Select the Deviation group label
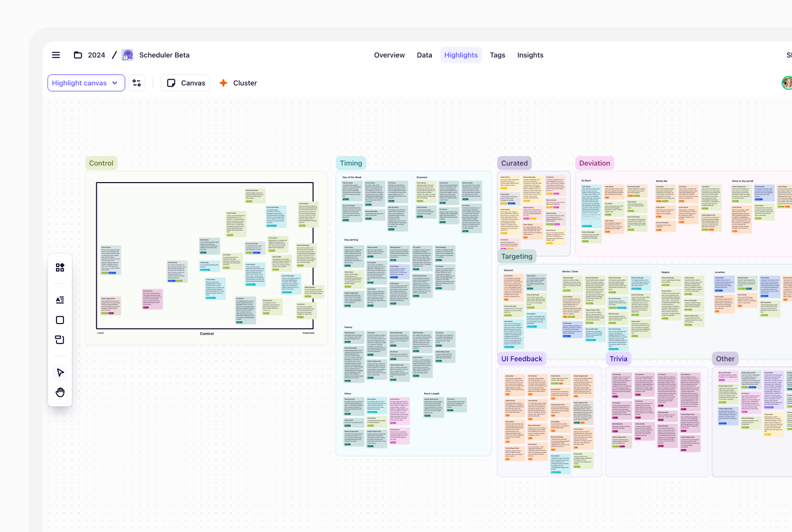The image size is (792, 532). 595,163
